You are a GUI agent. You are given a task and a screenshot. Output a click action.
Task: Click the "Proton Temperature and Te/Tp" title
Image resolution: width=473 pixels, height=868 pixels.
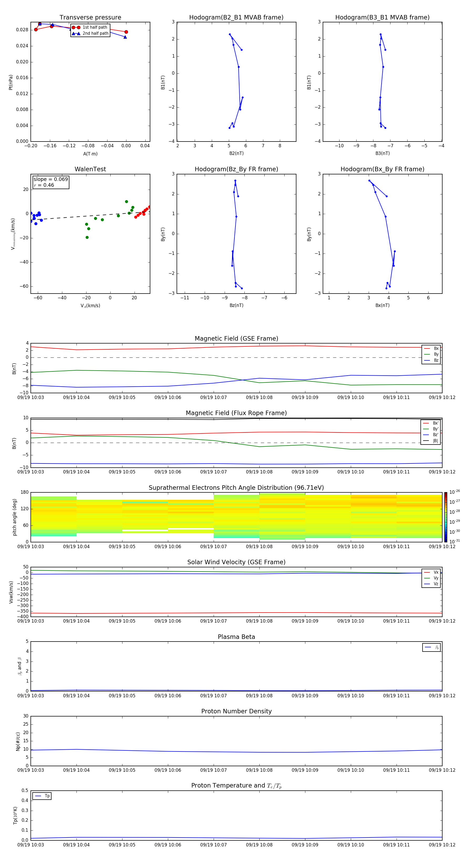point(236,786)
